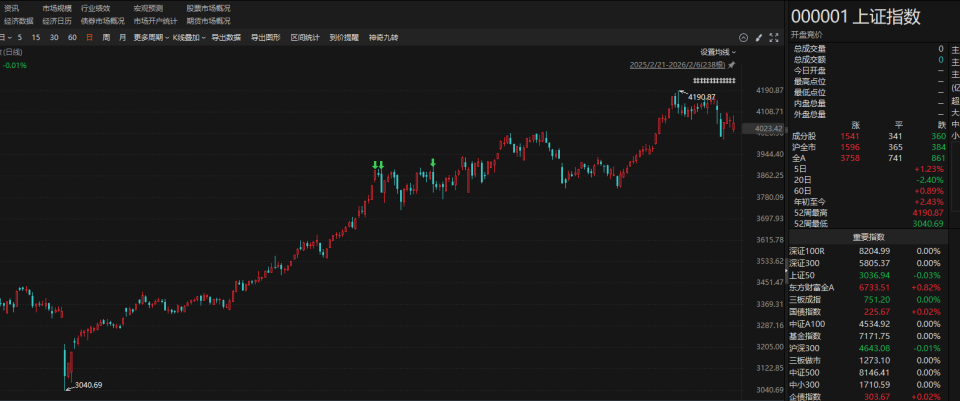The height and width of the screenshot is (401, 960).
Task: Open the 行业绩效 menu item
Action: click(96, 9)
